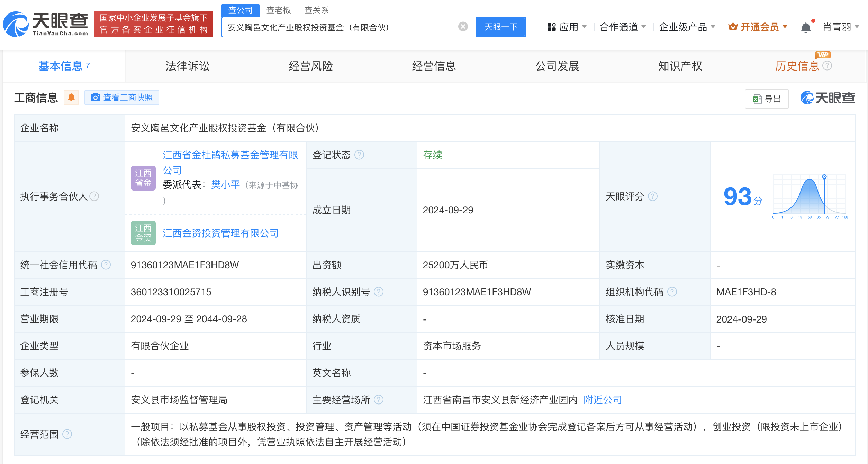This screenshot has width=868, height=464.
Task: Expand the 应用 dropdown menu
Action: tap(567, 27)
